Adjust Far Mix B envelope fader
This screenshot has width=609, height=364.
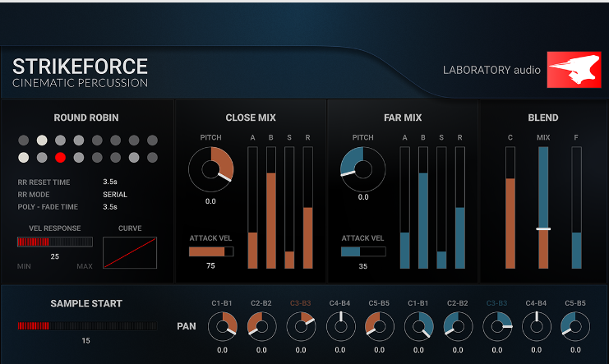coord(423,207)
